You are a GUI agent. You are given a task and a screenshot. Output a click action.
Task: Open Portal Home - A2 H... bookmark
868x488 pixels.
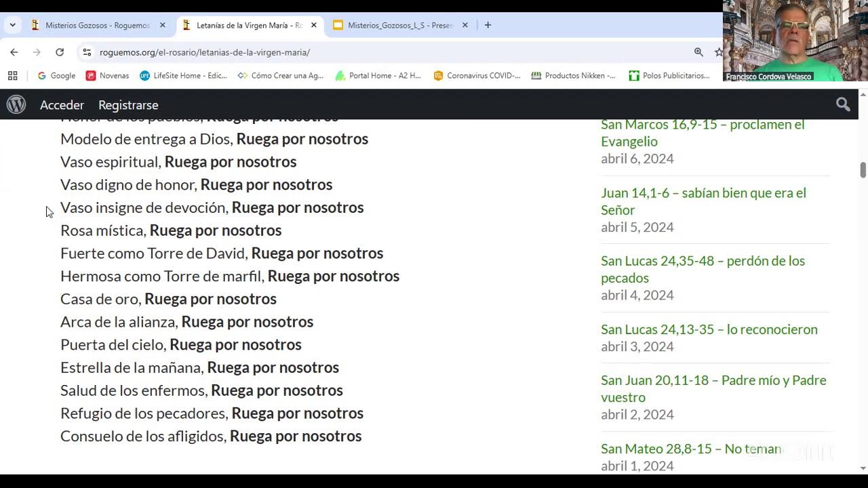tap(378, 76)
